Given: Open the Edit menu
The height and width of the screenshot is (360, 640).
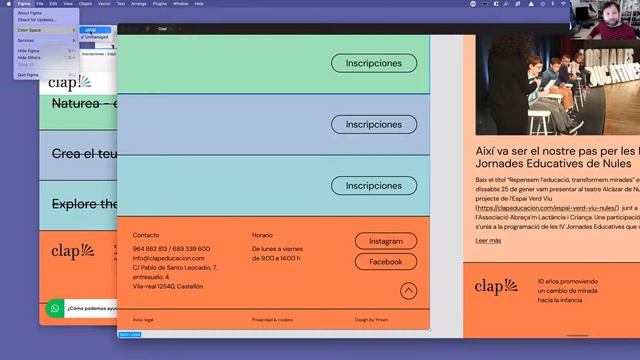Looking at the screenshot, I should [53, 4].
